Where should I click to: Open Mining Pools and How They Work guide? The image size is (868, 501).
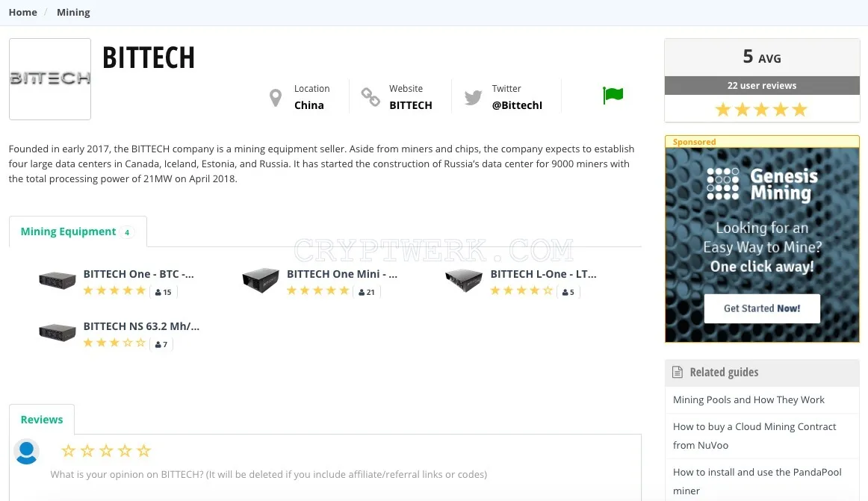click(x=748, y=399)
